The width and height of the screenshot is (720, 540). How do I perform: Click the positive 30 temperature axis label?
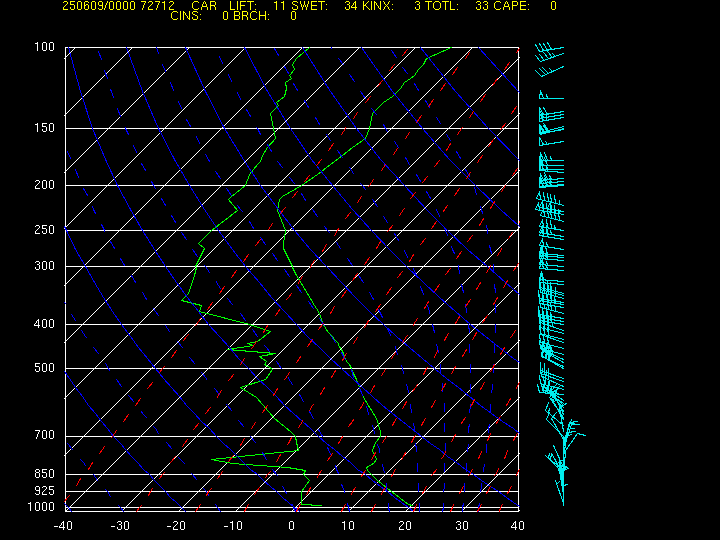pyautogui.click(x=461, y=526)
